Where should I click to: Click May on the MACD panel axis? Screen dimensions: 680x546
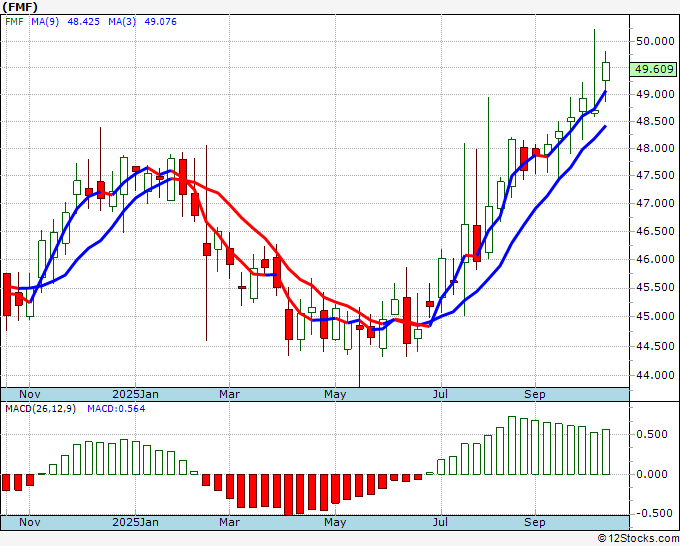point(335,522)
